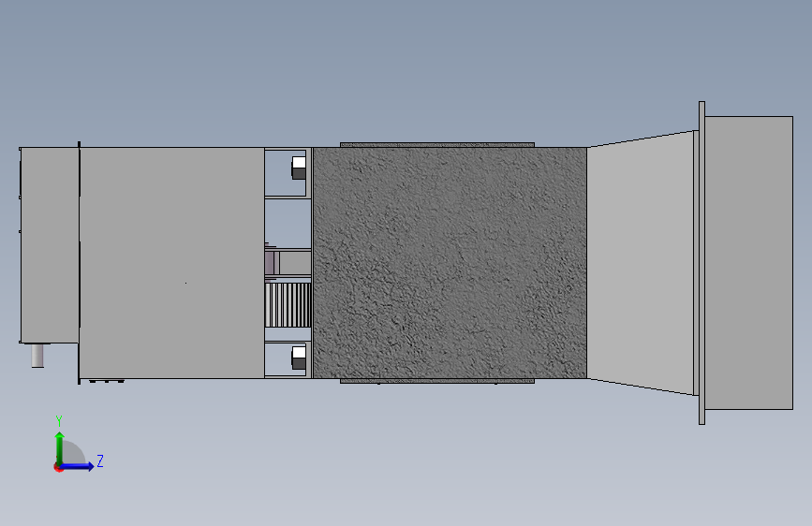The height and width of the screenshot is (526, 812).
Task: Click the green Y axis arrow of the triad
Action: (x=60, y=448)
